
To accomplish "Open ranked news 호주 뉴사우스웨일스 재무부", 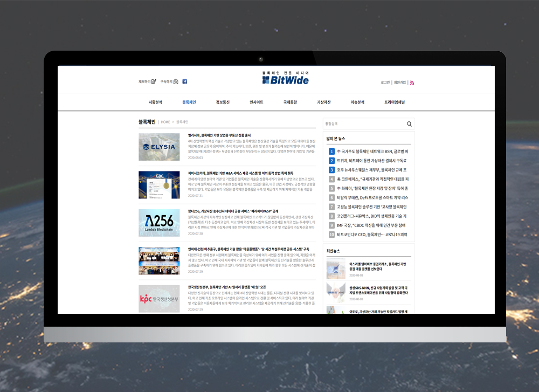I will 371,170.
